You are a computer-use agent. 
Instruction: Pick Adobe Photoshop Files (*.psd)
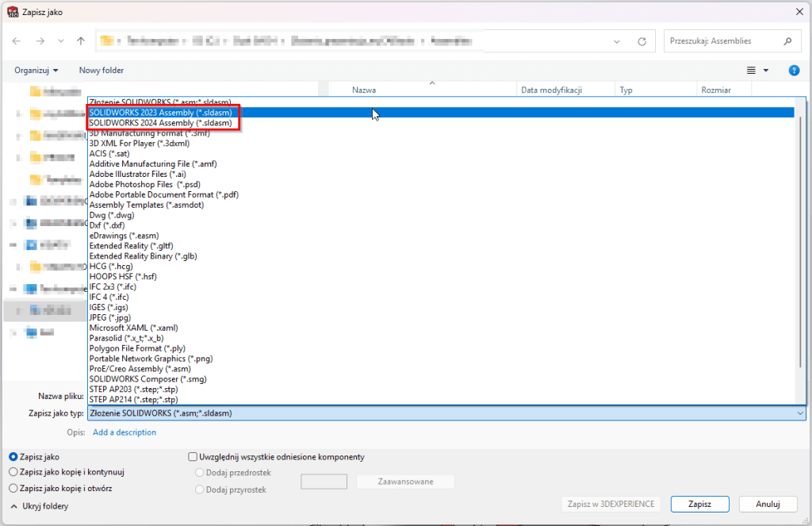point(441,185)
